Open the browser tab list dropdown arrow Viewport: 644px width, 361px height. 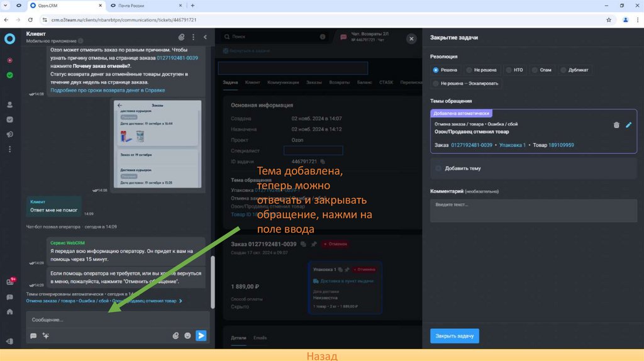click(x=6, y=5)
